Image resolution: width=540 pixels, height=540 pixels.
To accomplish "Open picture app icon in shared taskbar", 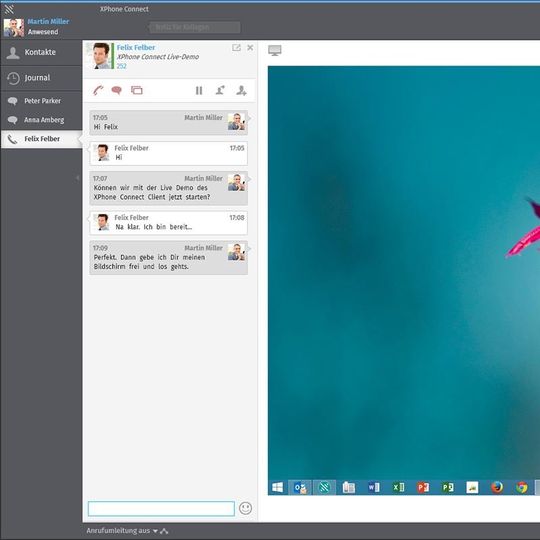I will click(472, 487).
